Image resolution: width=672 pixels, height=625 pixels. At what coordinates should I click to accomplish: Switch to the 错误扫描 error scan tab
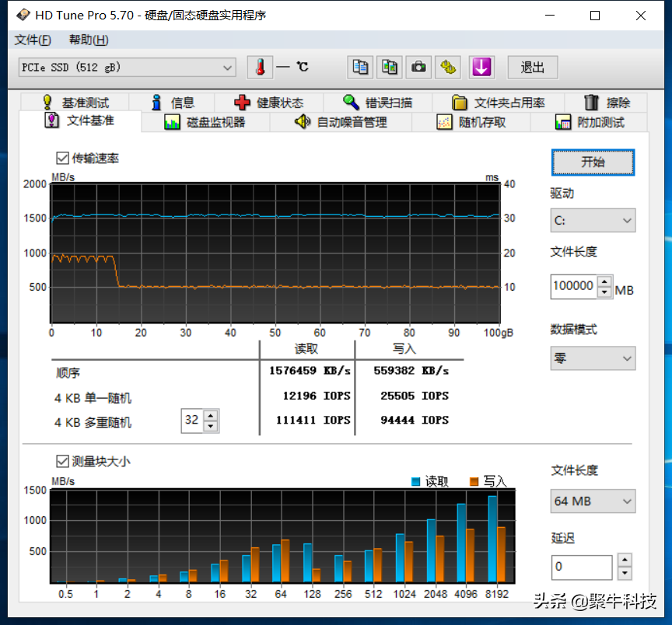tap(378, 103)
